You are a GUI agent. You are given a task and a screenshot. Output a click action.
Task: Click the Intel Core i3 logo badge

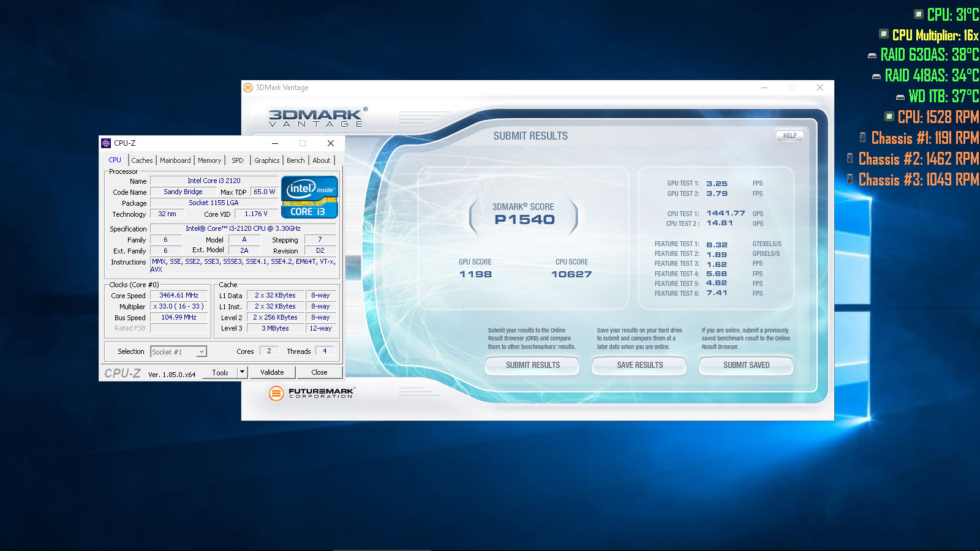[x=309, y=197]
